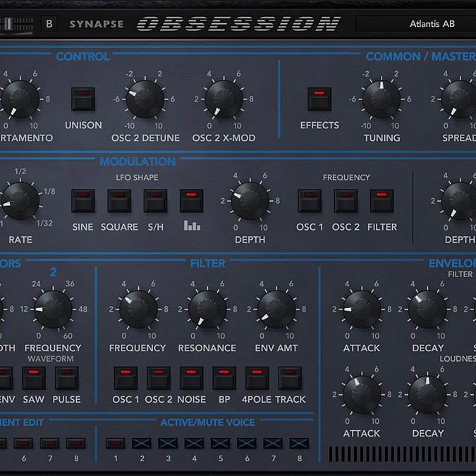Click the OSC 2 X-MOD knob
The width and height of the screenshot is (476, 476).
[224, 99]
